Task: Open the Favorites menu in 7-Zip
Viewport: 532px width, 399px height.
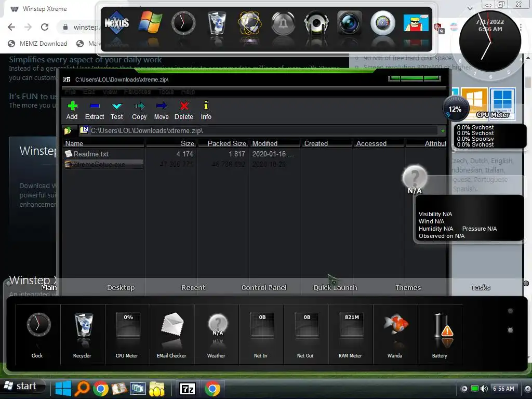Action: tap(137, 91)
